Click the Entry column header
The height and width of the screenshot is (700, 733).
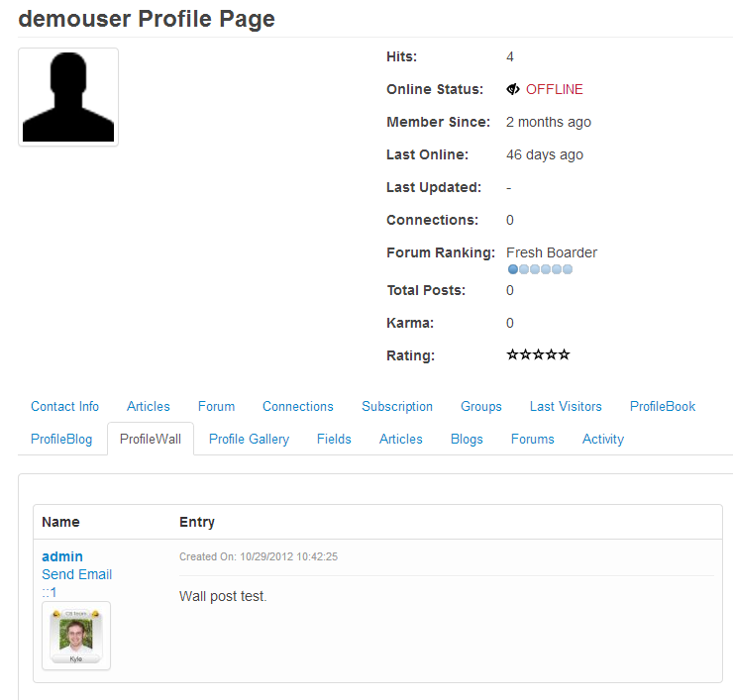197,522
